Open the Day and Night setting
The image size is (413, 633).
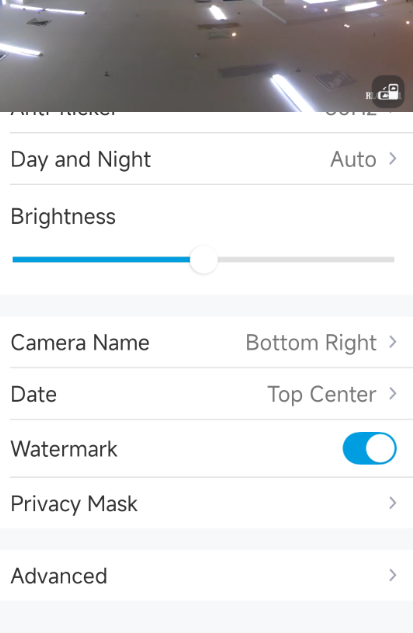point(206,159)
